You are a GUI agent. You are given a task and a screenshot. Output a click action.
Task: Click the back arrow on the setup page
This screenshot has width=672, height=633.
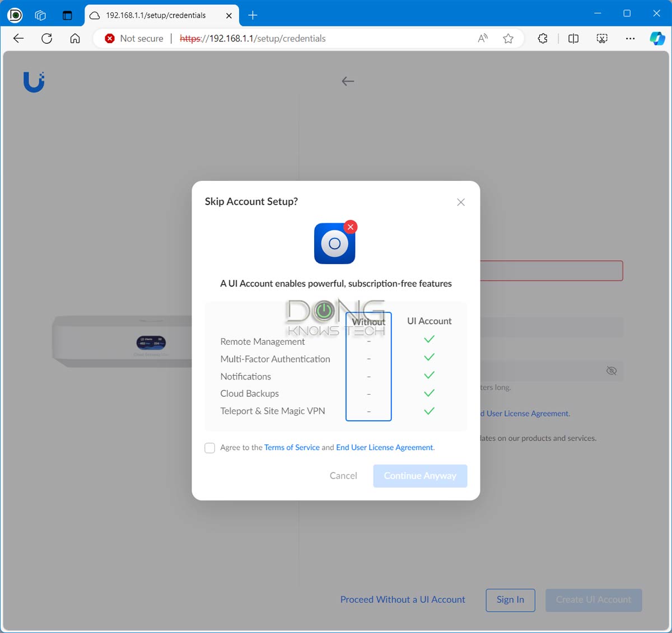click(x=347, y=81)
